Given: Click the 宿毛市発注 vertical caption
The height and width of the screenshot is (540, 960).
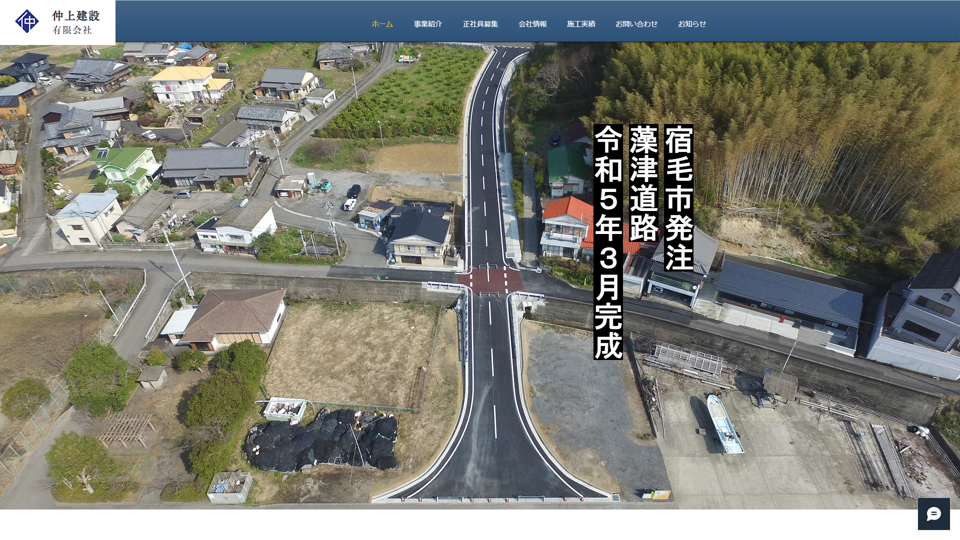Looking at the screenshot, I should click(x=679, y=197).
